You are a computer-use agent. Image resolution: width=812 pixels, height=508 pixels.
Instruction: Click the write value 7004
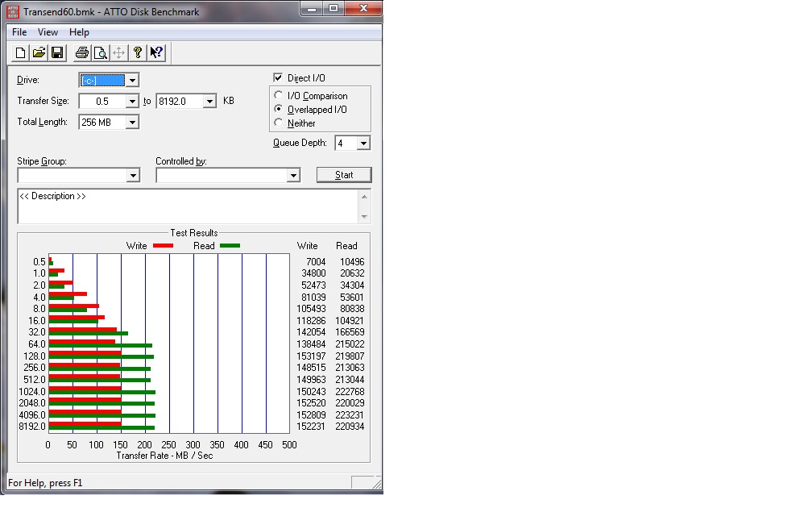pos(316,262)
